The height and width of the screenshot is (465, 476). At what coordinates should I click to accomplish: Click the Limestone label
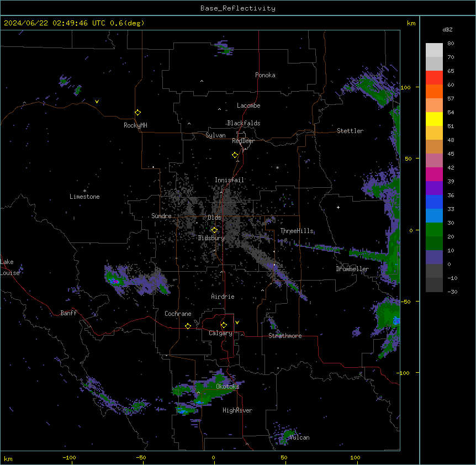[84, 197]
